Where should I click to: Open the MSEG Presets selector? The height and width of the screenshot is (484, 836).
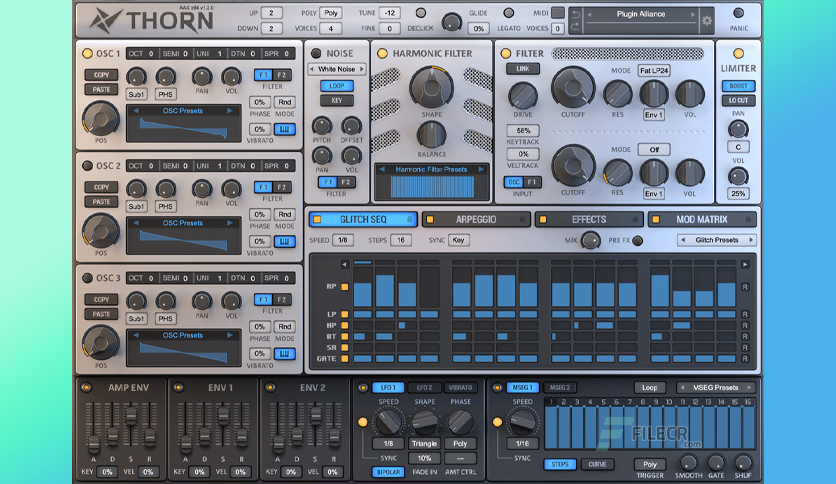point(716,388)
